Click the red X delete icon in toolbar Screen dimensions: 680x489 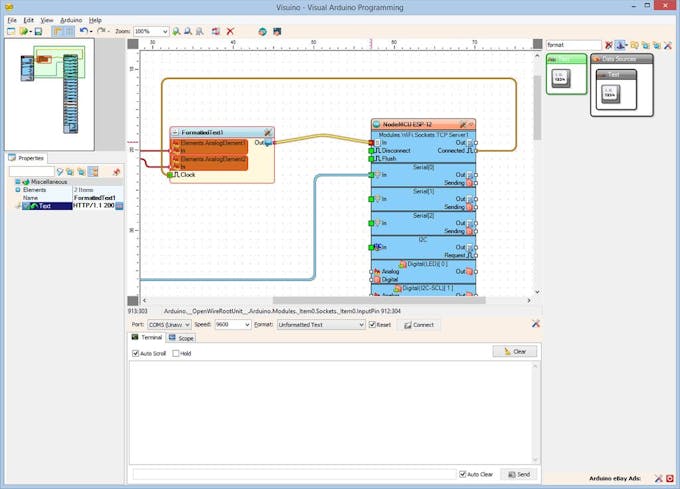230,31
